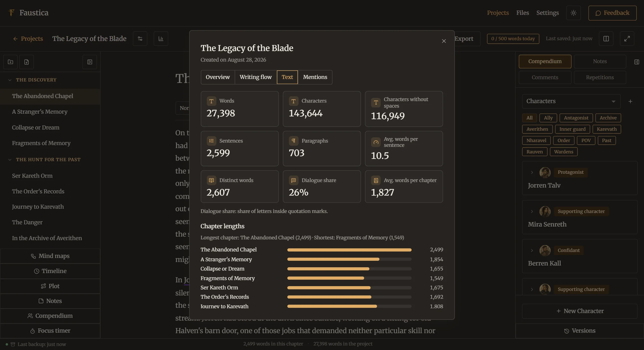Image resolution: width=644 pixels, height=350 pixels.
Task: Expand the Jorren Talv character card
Action: pyautogui.click(x=532, y=172)
